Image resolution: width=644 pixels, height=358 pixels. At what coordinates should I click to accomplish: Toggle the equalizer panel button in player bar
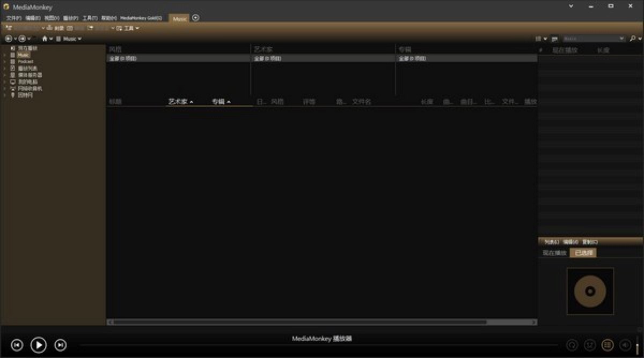pyautogui.click(x=608, y=345)
